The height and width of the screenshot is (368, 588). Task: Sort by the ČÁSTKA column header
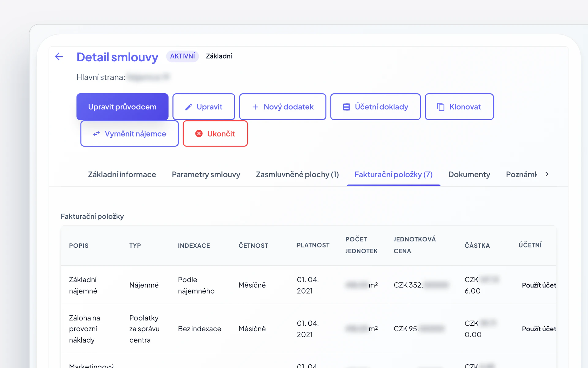[x=477, y=246]
